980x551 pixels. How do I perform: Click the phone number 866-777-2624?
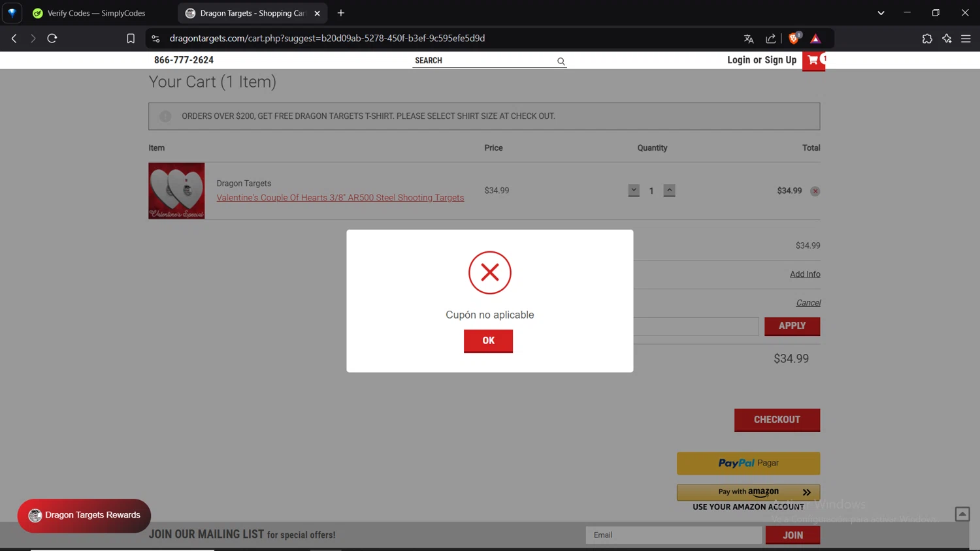[x=184, y=60]
